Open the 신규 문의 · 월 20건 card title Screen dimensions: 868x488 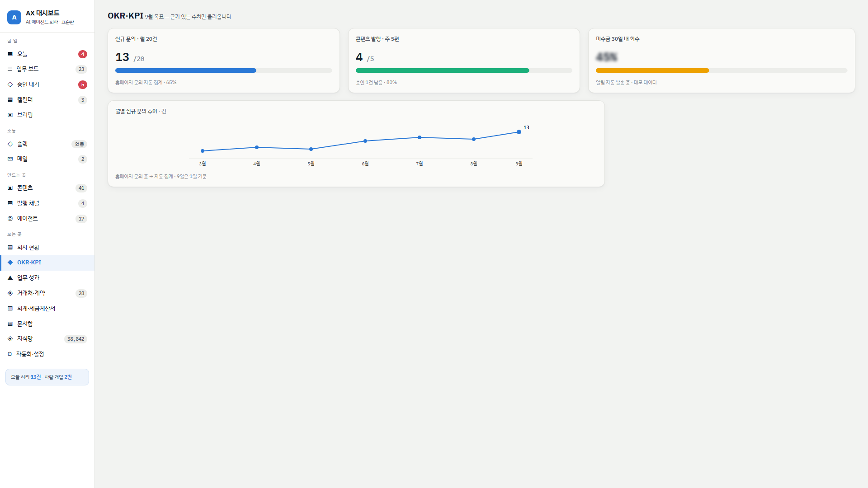(136, 39)
